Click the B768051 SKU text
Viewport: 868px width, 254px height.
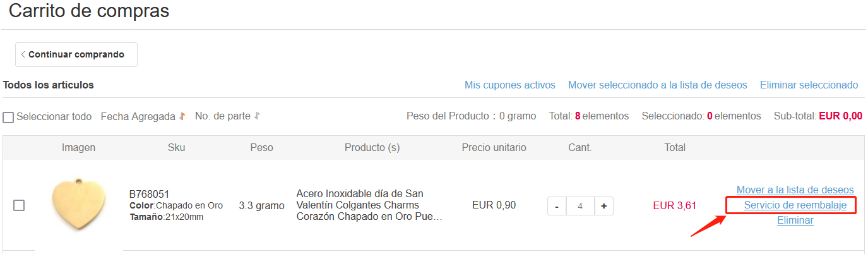click(149, 194)
